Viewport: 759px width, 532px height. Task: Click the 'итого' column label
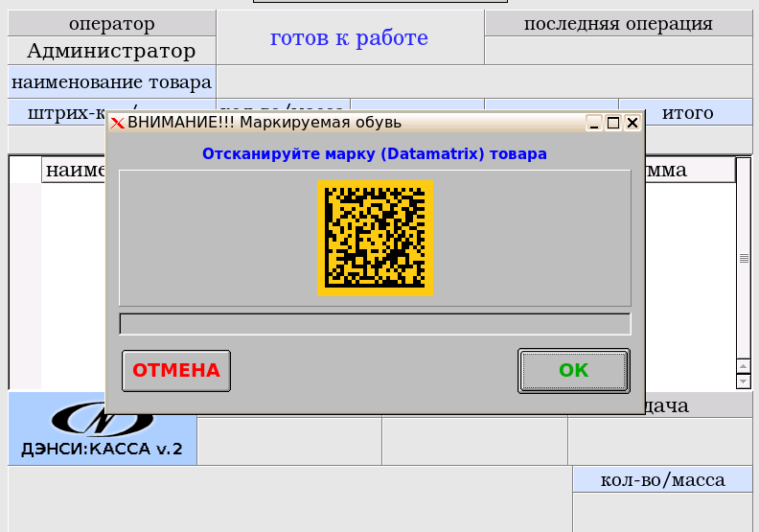click(687, 113)
